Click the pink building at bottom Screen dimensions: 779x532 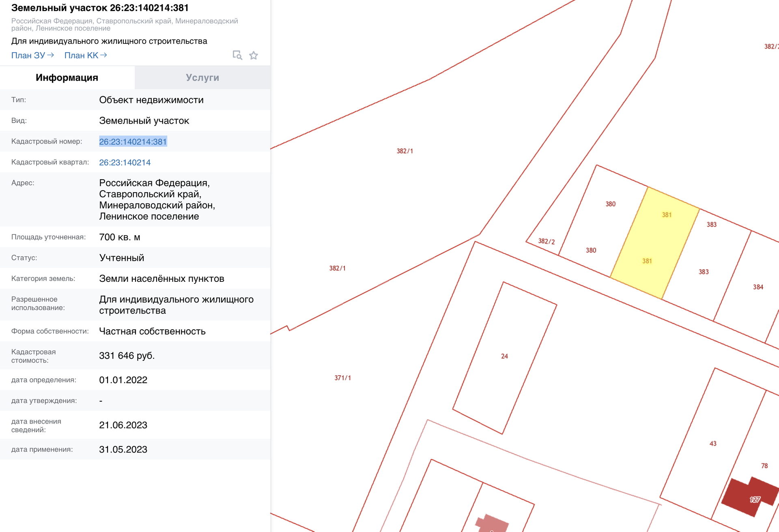(493, 523)
